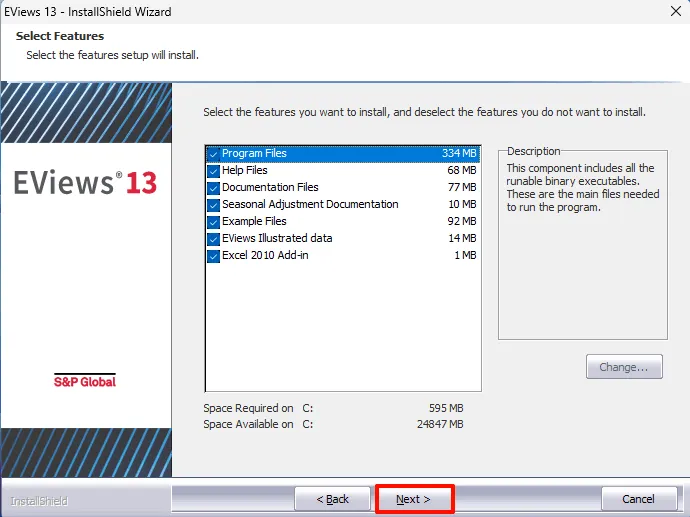The height and width of the screenshot is (517, 690).
Task: Click the 77 MB size value
Action: coord(462,187)
